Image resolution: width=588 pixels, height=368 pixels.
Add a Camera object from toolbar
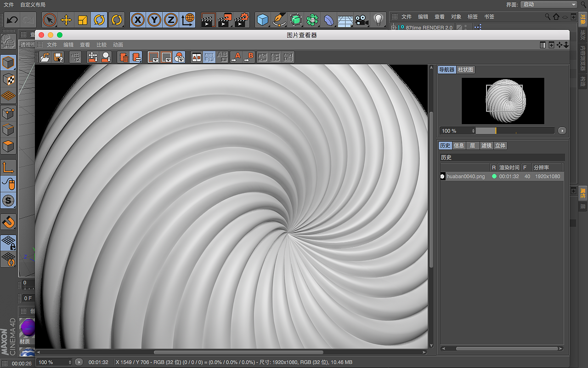[362, 20]
